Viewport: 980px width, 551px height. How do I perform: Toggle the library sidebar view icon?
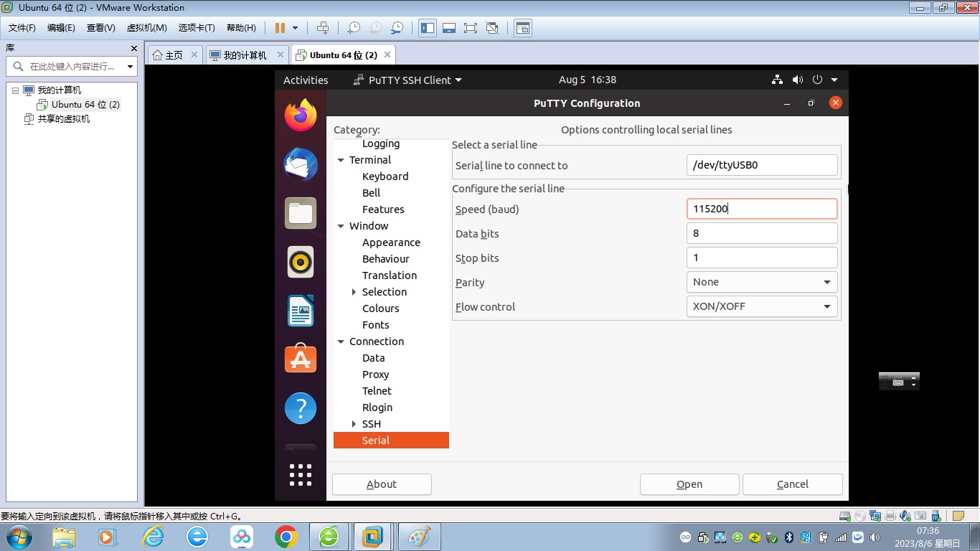pyautogui.click(x=428, y=28)
